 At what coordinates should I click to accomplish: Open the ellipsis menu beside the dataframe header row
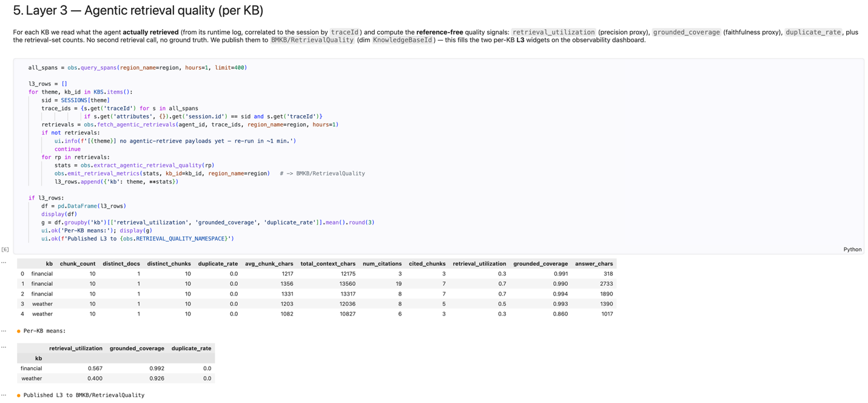[4, 263]
